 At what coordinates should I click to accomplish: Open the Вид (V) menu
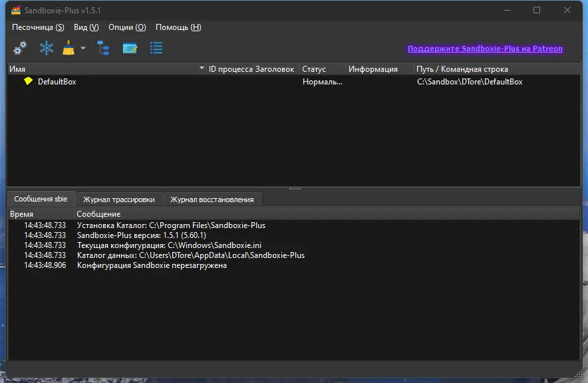tap(86, 27)
